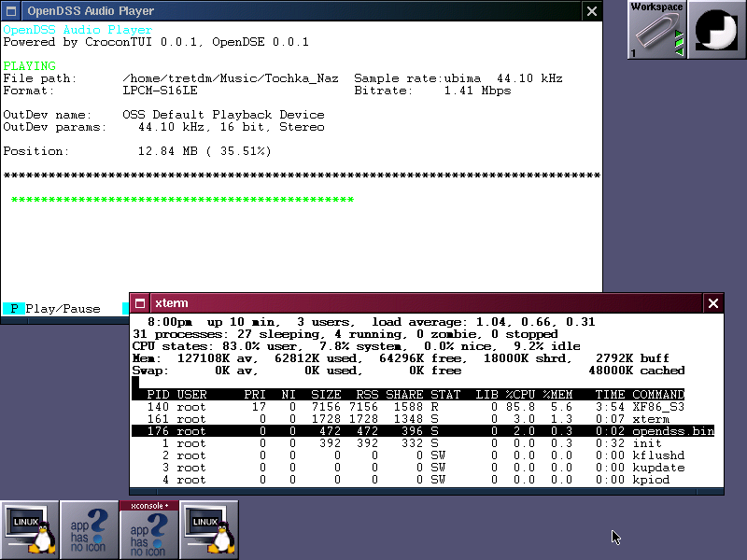
Task: Click the white full-width asterisk bar
Action: coord(302,175)
